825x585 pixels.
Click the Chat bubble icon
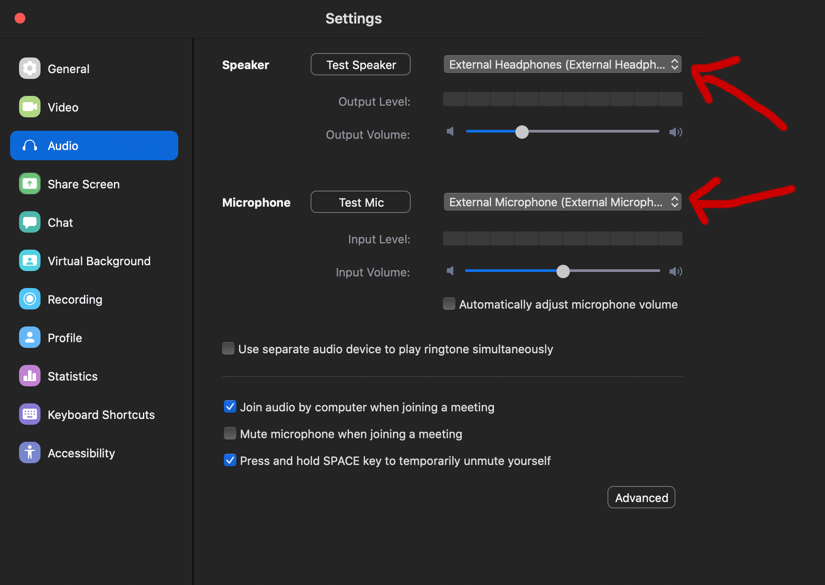pyautogui.click(x=29, y=222)
